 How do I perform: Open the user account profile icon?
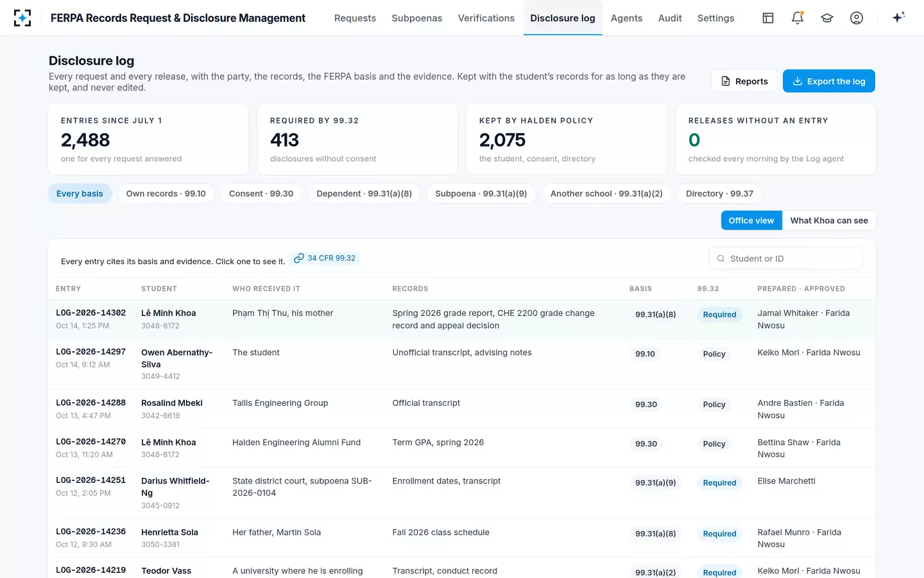(857, 18)
